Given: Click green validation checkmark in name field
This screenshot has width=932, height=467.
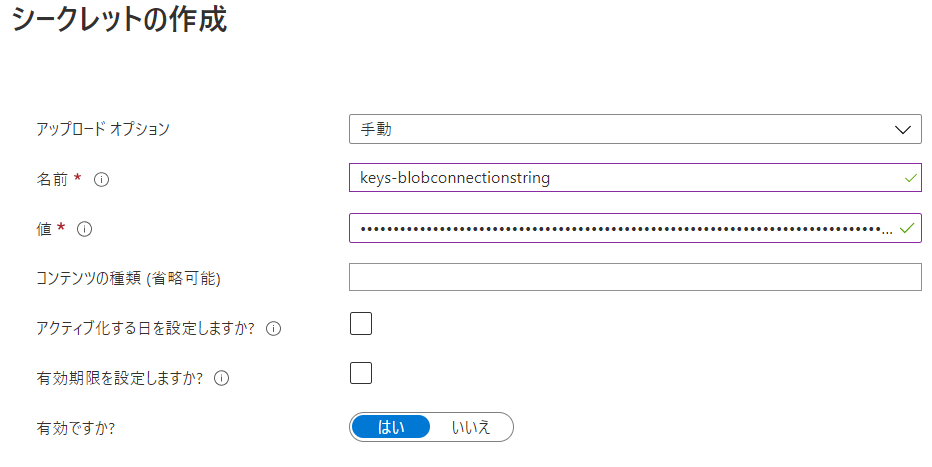Looking at the screenshot, I should tap(909, 179).
